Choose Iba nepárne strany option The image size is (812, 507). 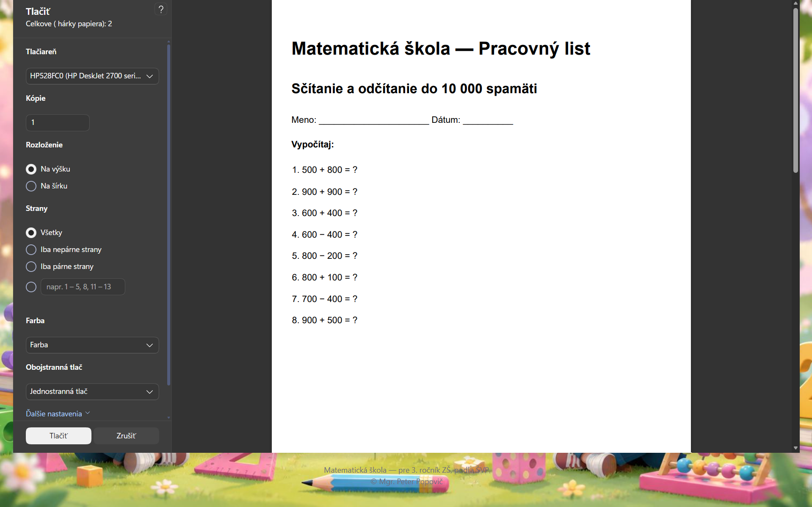pyautogui.click(x=31, y=249)
